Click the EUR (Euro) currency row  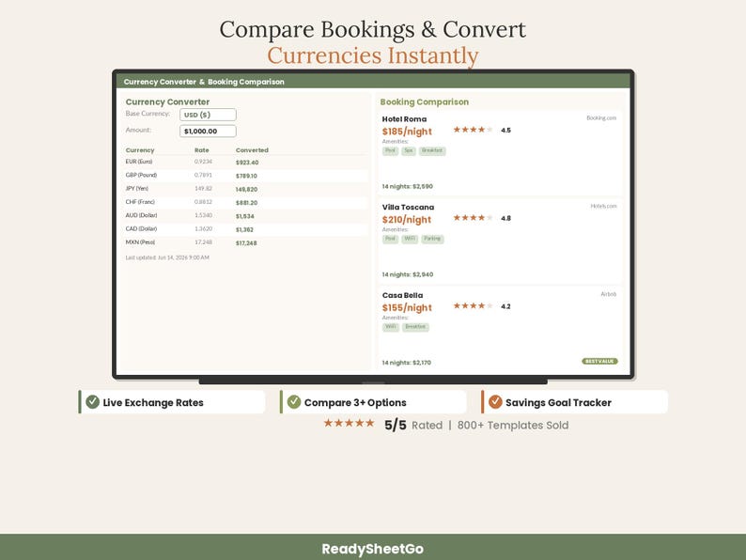click(x=246, y=163)
